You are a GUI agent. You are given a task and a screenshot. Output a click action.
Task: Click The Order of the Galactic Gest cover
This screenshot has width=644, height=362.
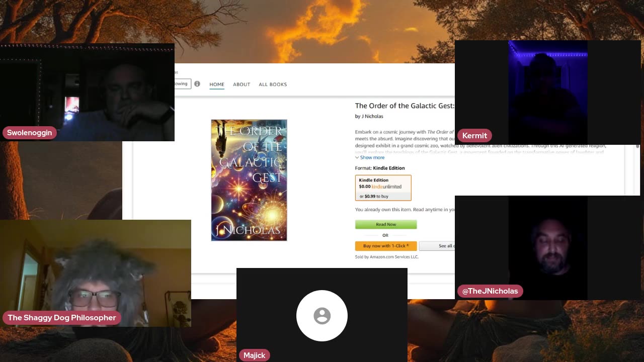249,180
